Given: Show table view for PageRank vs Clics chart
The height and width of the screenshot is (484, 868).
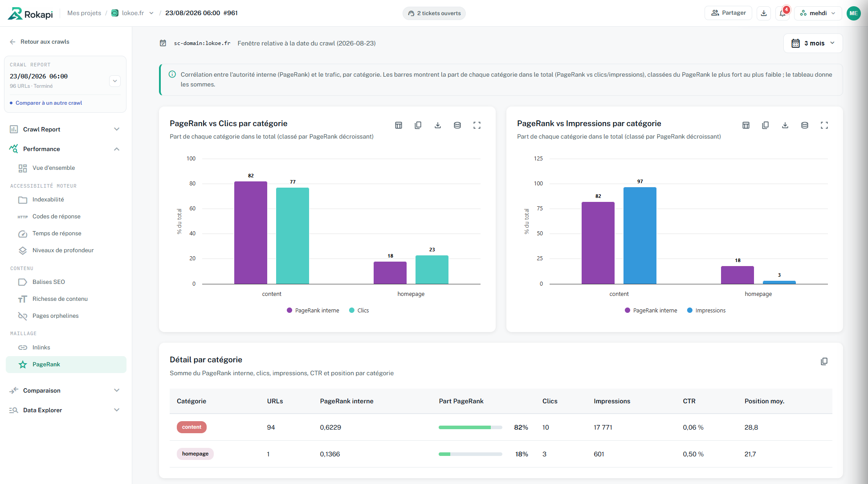Looking at the screenshot, I should (399, 125).
